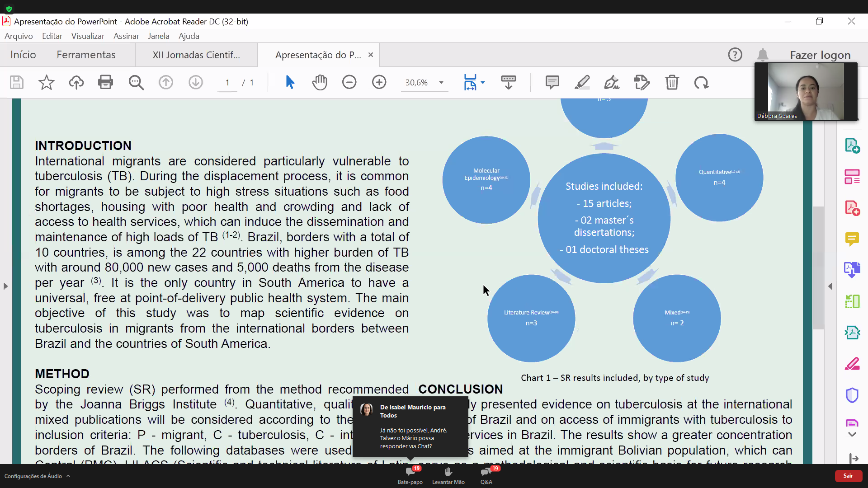Open the Visualizar menu
This screenshot has height=488, width=868.
click(88, 36)
